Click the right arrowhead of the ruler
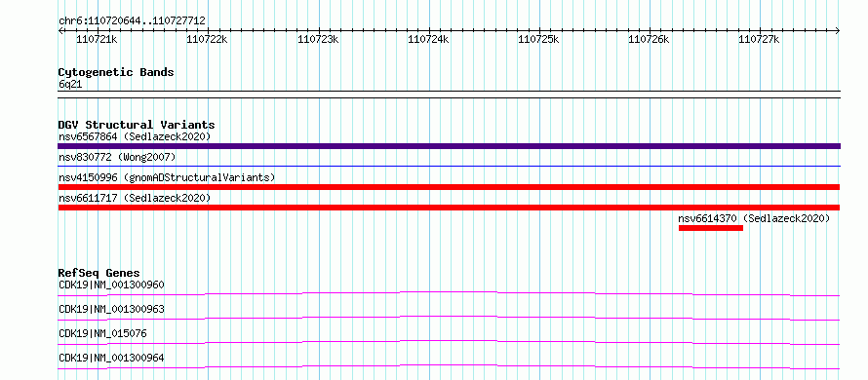 (x=838, y=30)
